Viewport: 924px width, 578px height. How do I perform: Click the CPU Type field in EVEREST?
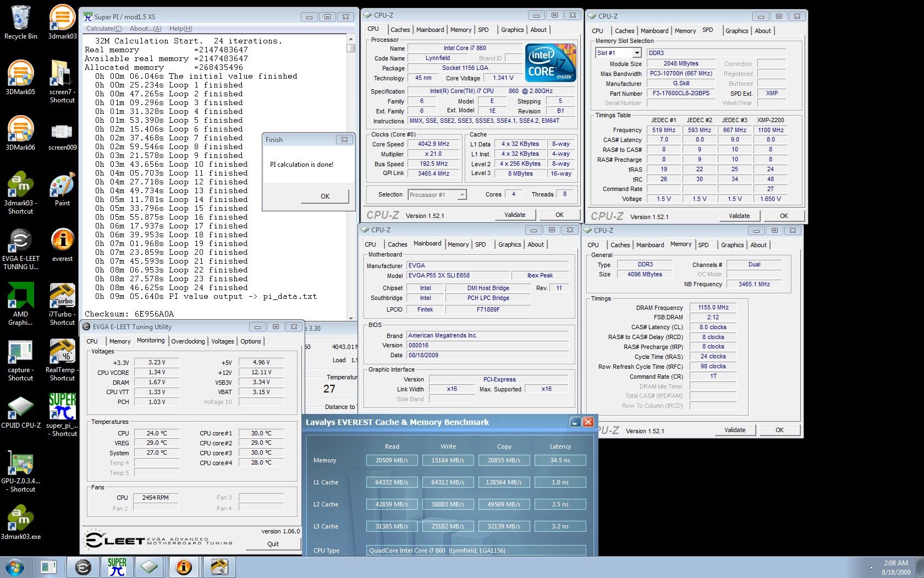pos(476,550)
